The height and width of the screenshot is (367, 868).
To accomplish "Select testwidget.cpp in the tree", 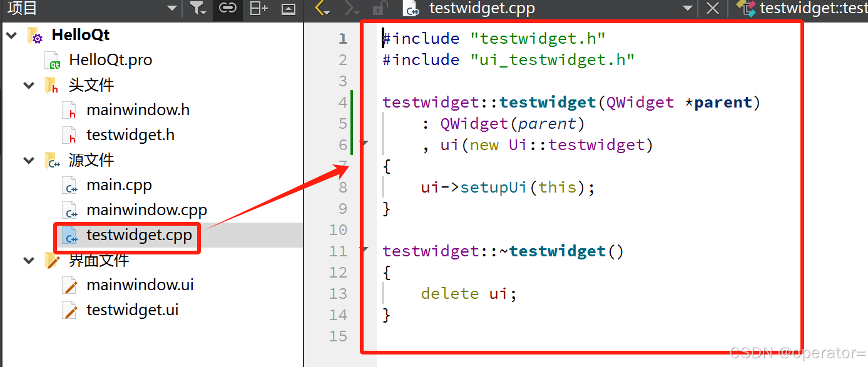I will click(139, 235).
